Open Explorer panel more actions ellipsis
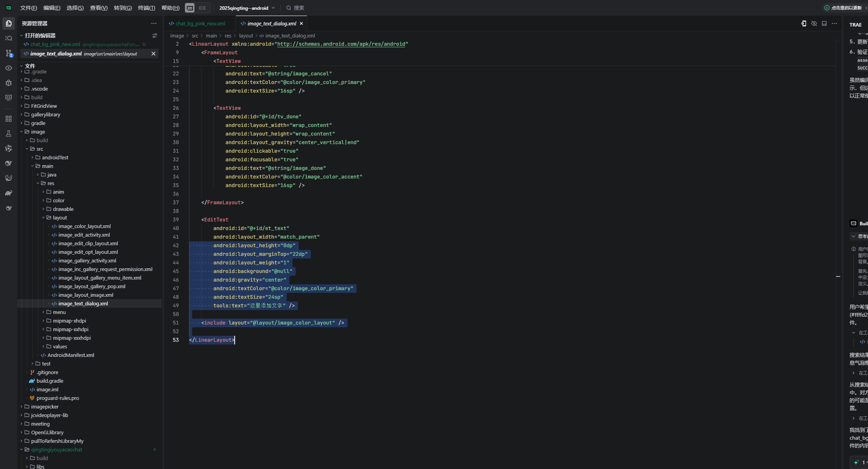 coord(154,23)
